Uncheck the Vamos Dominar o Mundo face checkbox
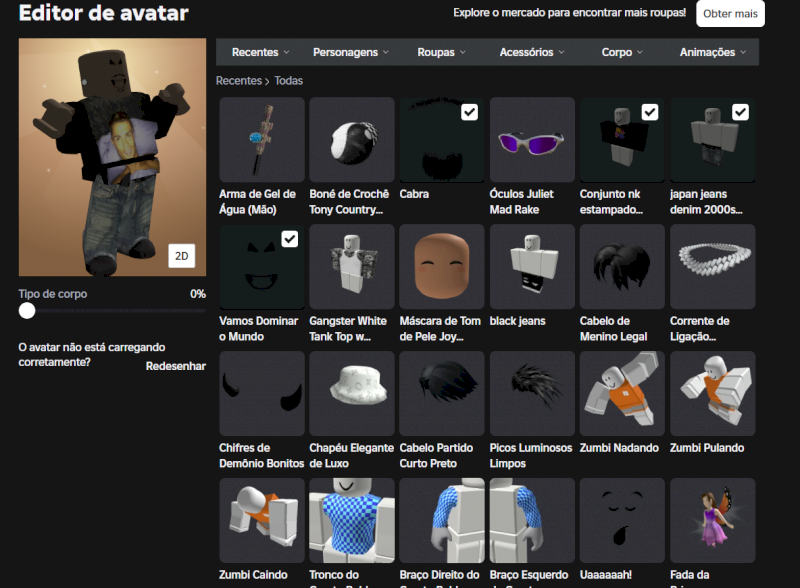Viewport: 800px width, 588px height. coord(289,239)
